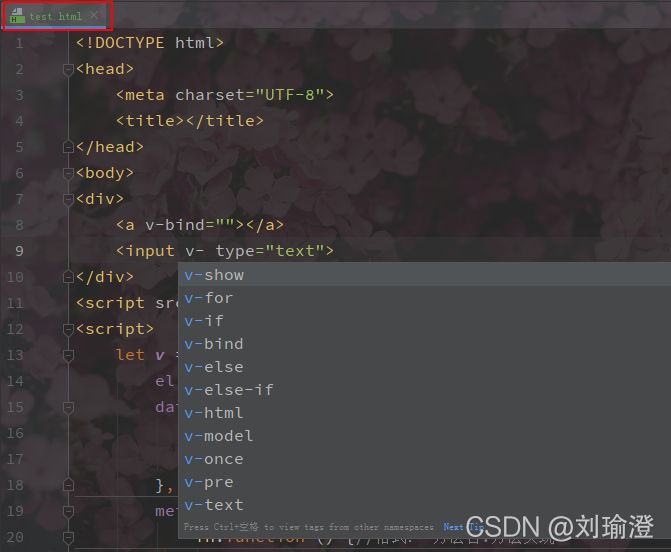Insert v-model from suggestions
The width and height of the screenshot is (671, 552).
(425, 436)
